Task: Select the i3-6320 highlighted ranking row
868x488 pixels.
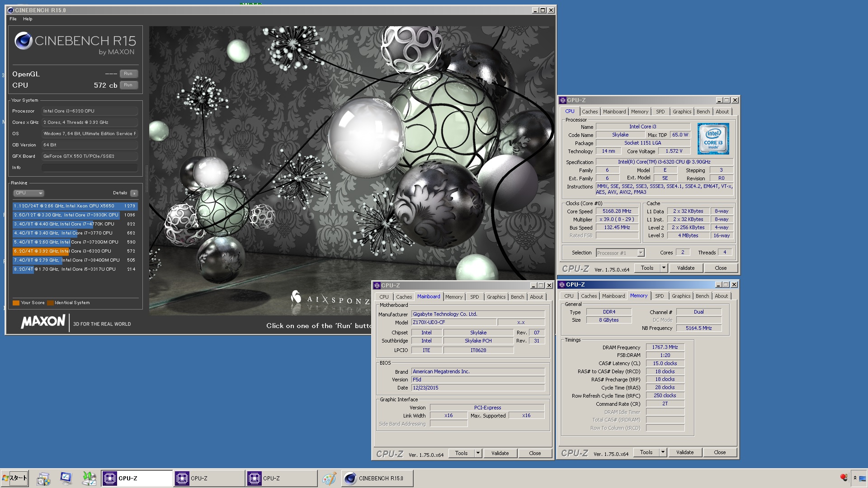Action: coord(75,251)
